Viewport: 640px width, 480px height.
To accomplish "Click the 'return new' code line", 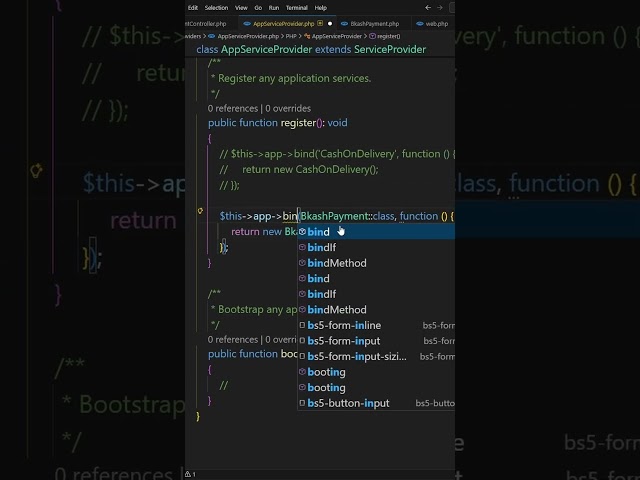I will coord(256,232).
